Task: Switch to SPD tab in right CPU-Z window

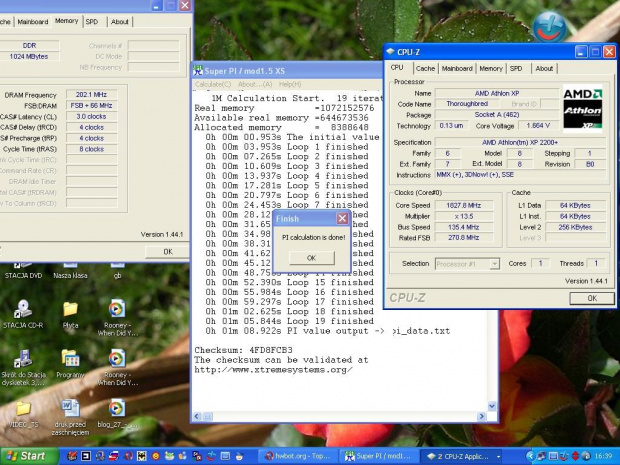Action: 516,68
